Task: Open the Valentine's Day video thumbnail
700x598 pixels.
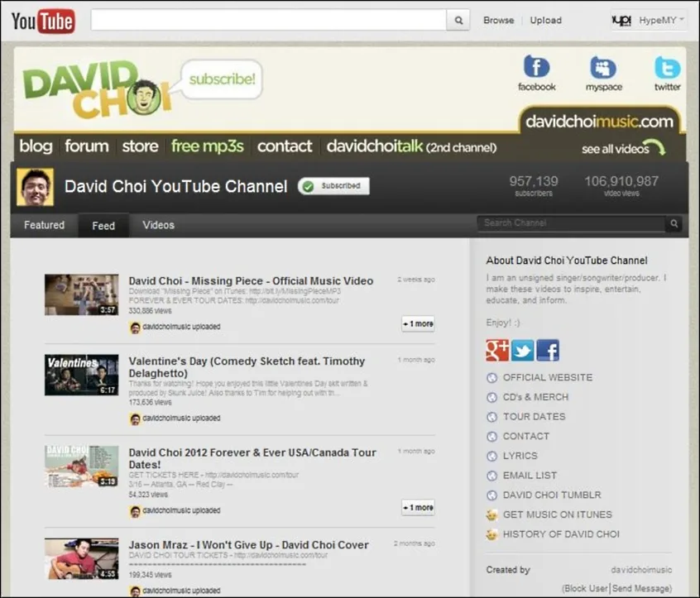Action: click(82, 375)
